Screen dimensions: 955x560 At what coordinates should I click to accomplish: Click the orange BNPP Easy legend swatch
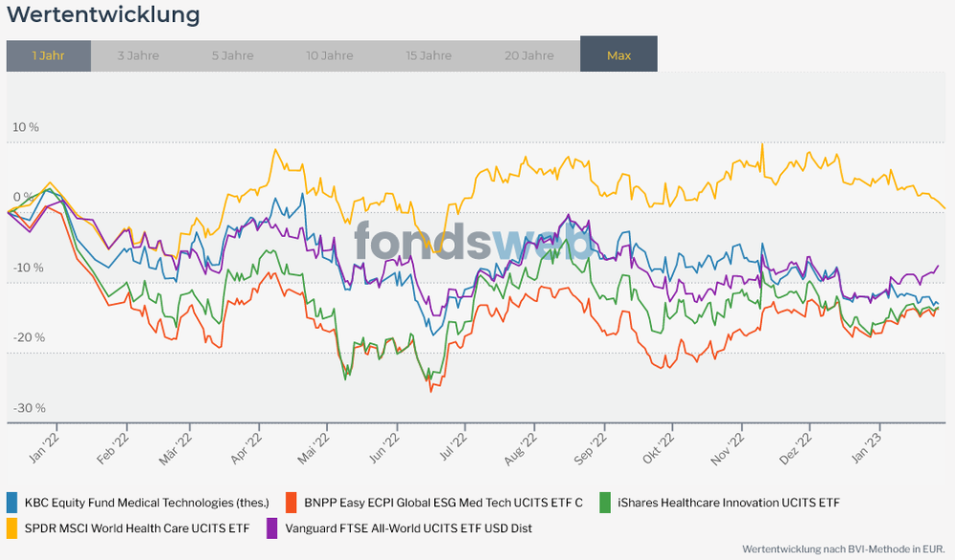[292, 502]
